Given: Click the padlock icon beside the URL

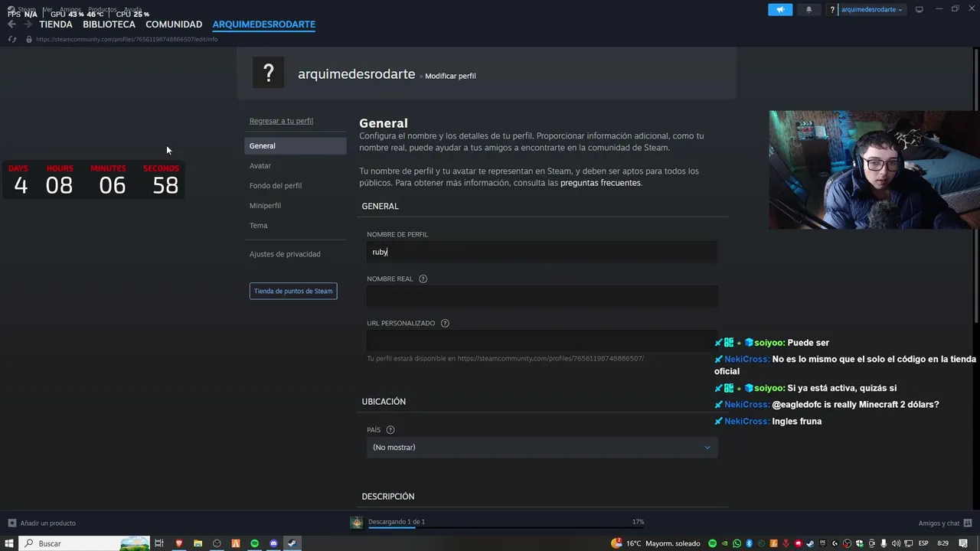Looking at the screenshot, I should 28,39.
